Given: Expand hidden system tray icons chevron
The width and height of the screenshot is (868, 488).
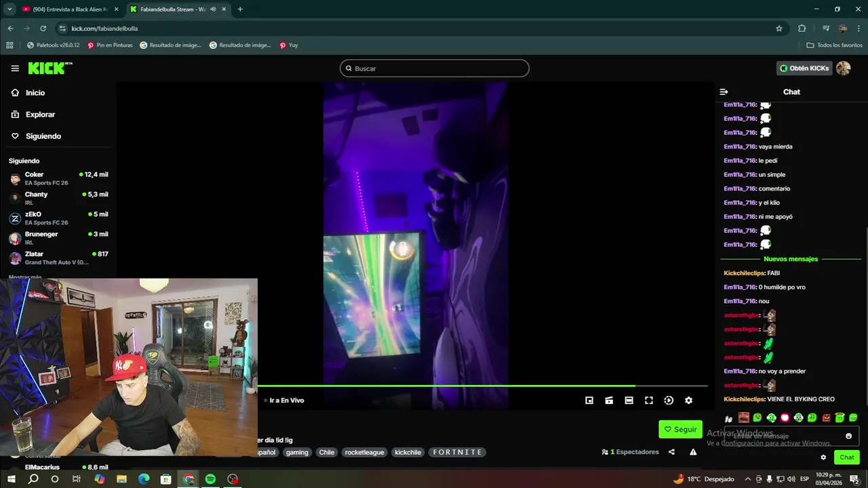Looking at the screenshot, I should click(748, 479).
